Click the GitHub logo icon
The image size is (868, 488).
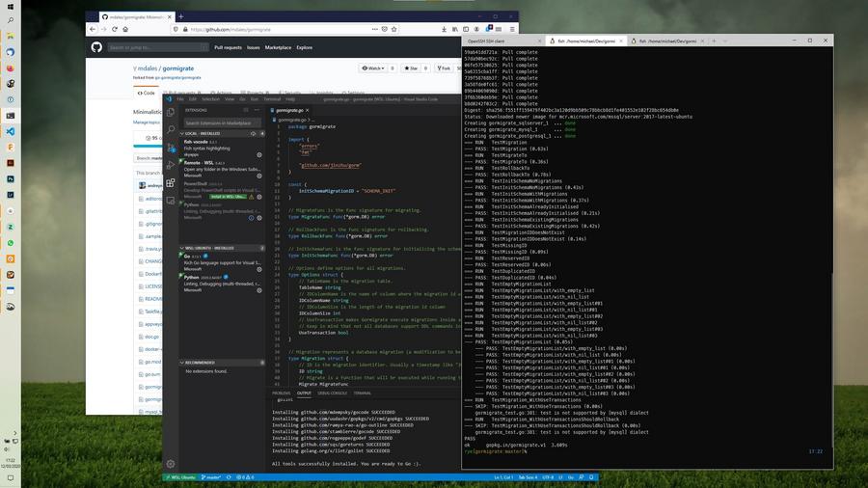point(96,47)
